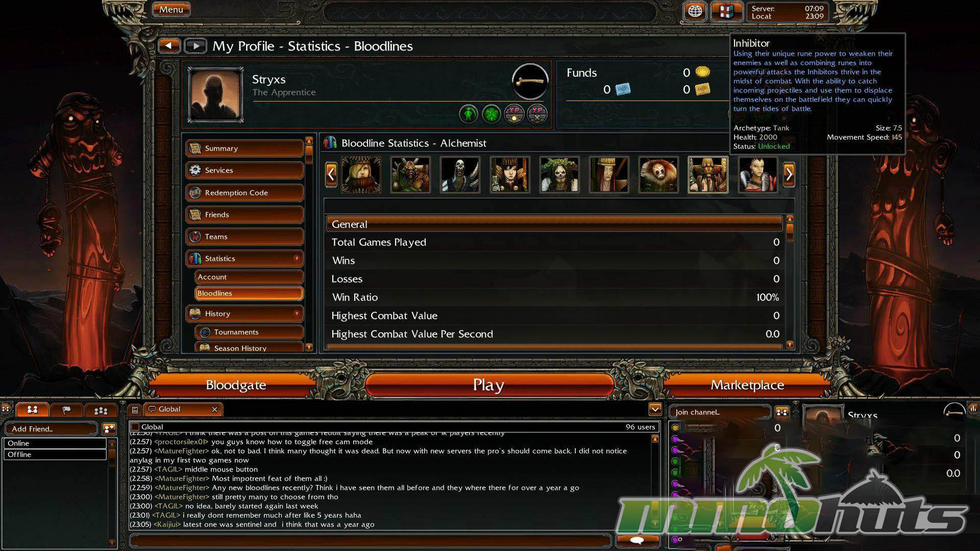
Task: Click the Play button
Action: (x=488, y=385)
